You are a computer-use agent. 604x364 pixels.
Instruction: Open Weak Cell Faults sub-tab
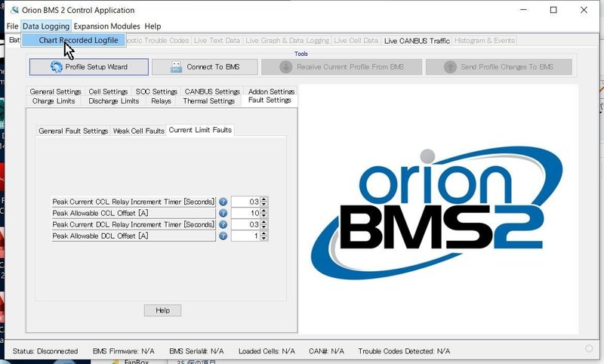139,131
